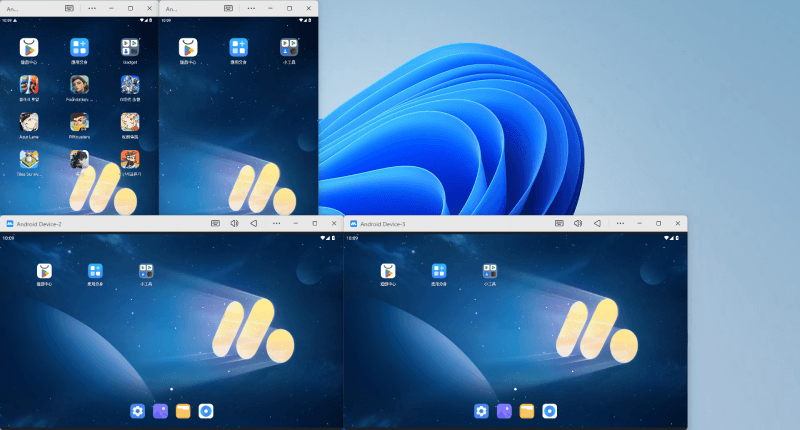Viewport: 800px width, 430px height.
Task: Open keyboard mapping in Android Device-2
Action: coord(215,223)
